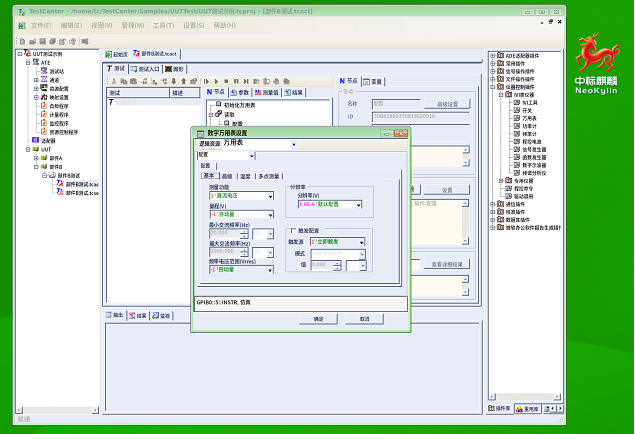The height and width of the screenshot is (434, 635).
Task: Click the 适配器 adapter icon in project tree
Action: click(x=36, y=141)
